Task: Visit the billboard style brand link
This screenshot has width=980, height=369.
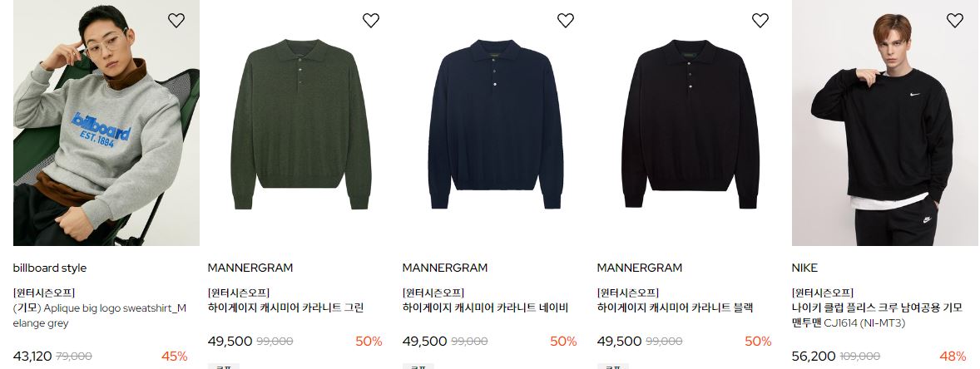Action: [x=50, y=268]
